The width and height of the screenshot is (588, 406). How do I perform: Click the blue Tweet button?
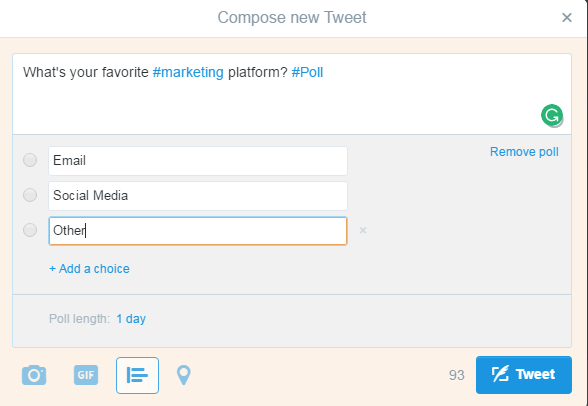click(524, 375)
